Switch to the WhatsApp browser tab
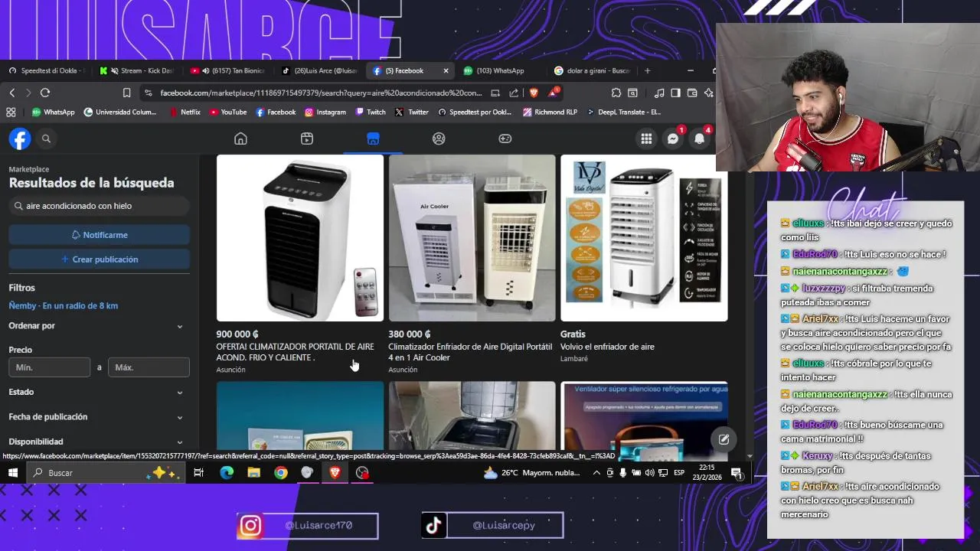The width and height of the screenshot is (980, 551). 500,70
